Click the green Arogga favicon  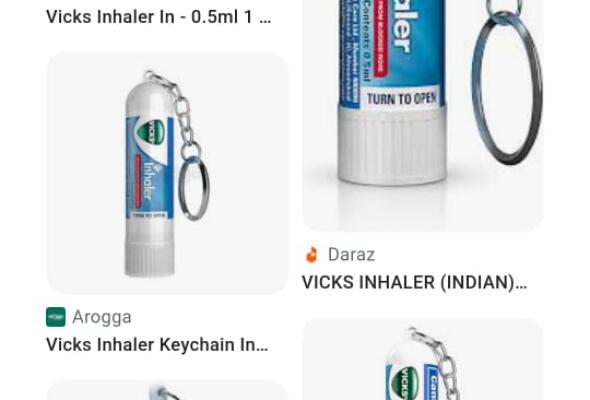tap(56, 317)
